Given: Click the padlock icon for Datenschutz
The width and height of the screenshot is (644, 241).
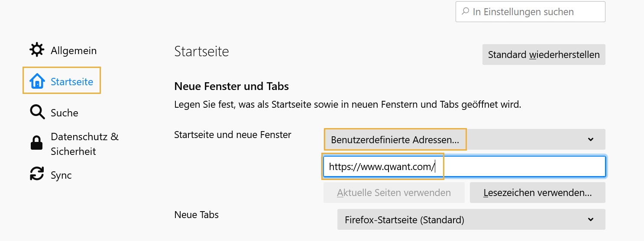Looking at the screenshot, I should point(37,143).
